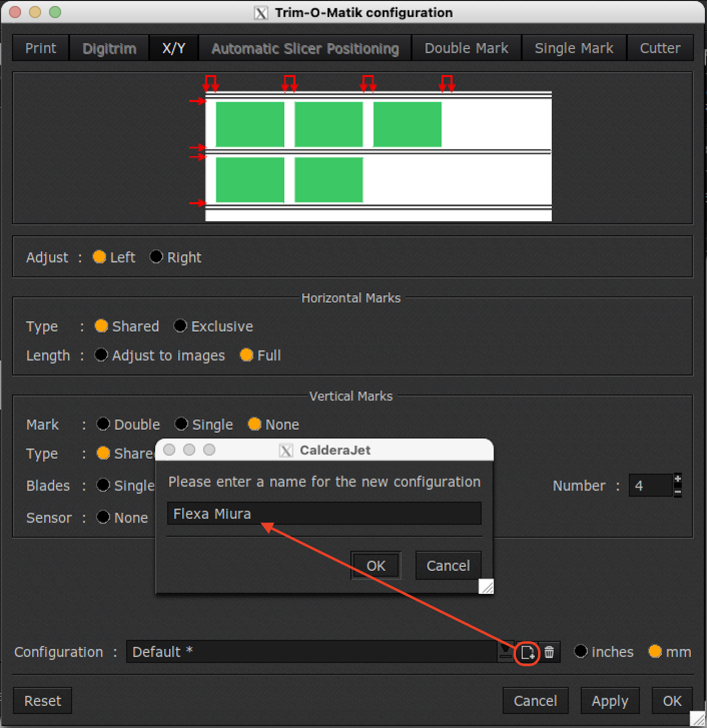This screenshot has width=707, height=728.
Task: Select Right adjust radio button
Action: point(157,257)
